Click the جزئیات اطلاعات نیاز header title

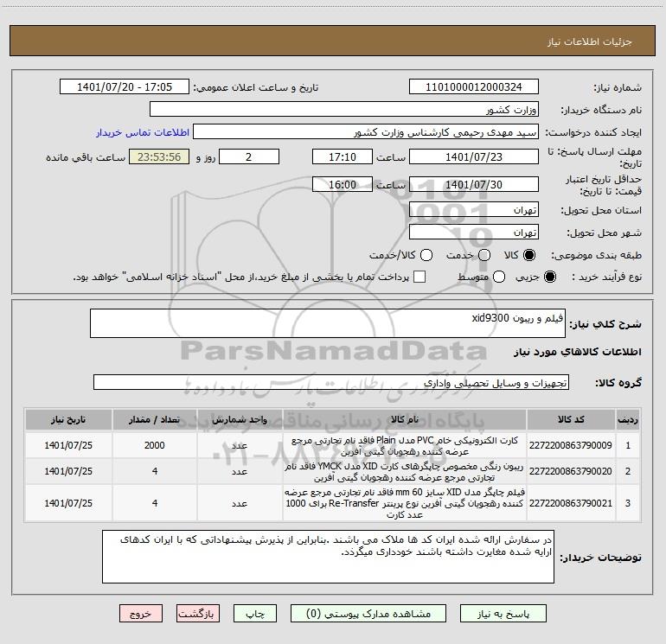[x=590, y=41]
